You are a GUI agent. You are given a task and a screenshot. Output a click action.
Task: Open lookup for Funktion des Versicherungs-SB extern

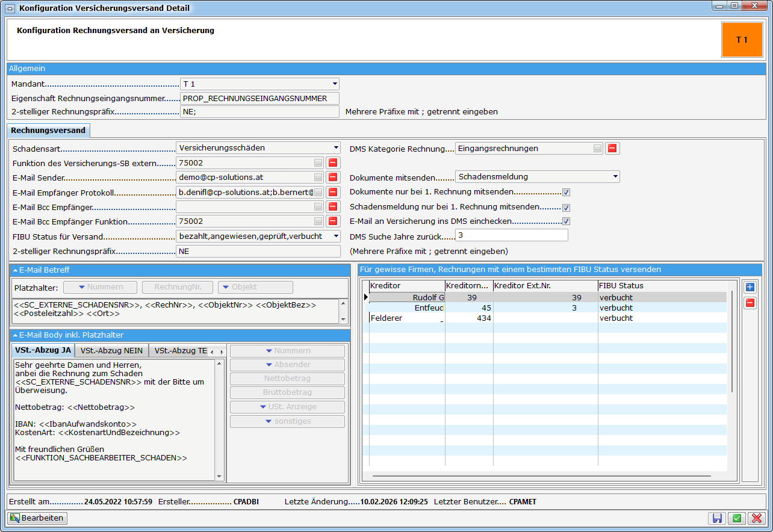point(318,162)
